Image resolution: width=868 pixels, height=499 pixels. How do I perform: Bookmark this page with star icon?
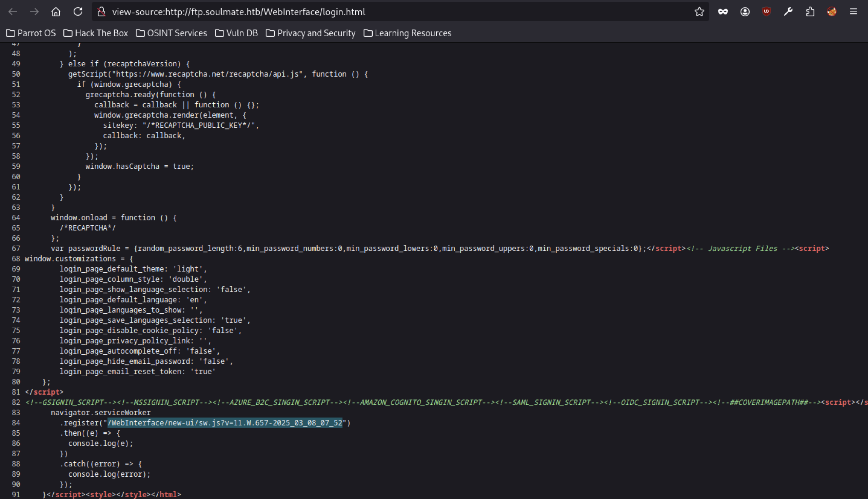[699, 12]
